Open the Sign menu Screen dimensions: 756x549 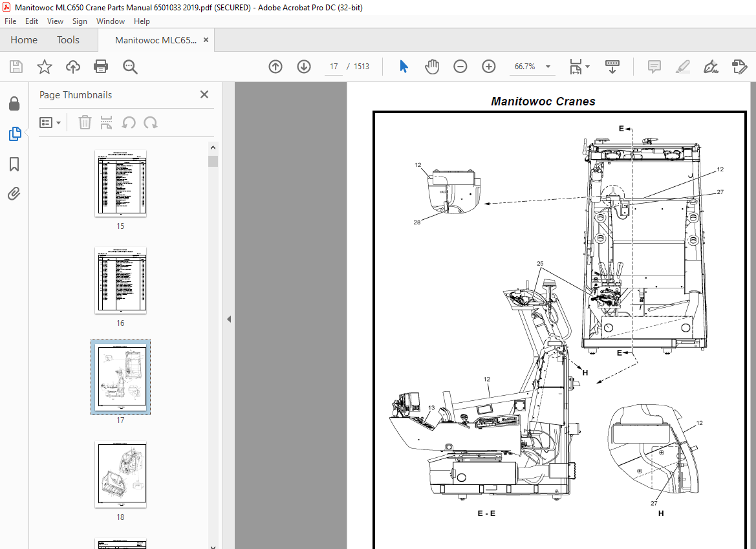pyautogui.click(x=80, y=21)
